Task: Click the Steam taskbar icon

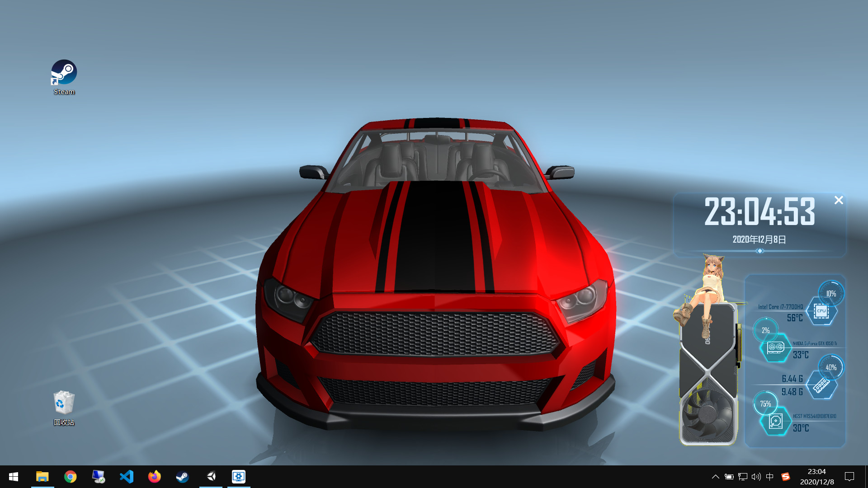Action: [183, 477]
